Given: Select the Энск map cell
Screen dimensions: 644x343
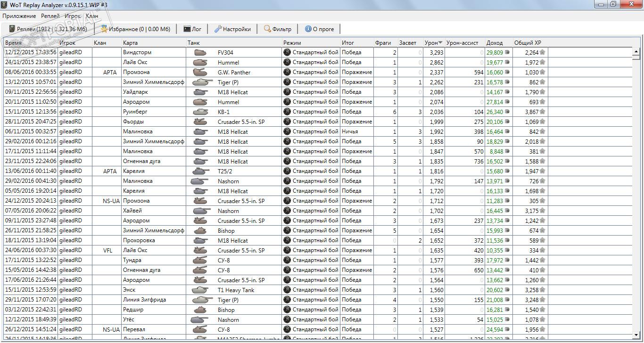Looking at the screenshot, I should pos(154,290).
